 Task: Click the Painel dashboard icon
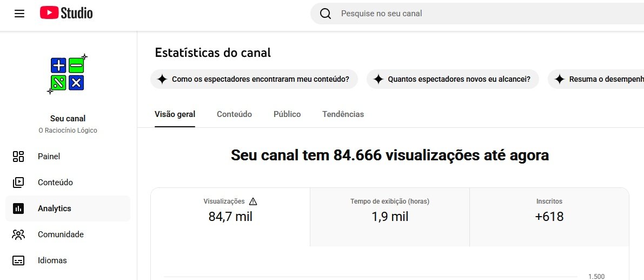tap(18, 157)
